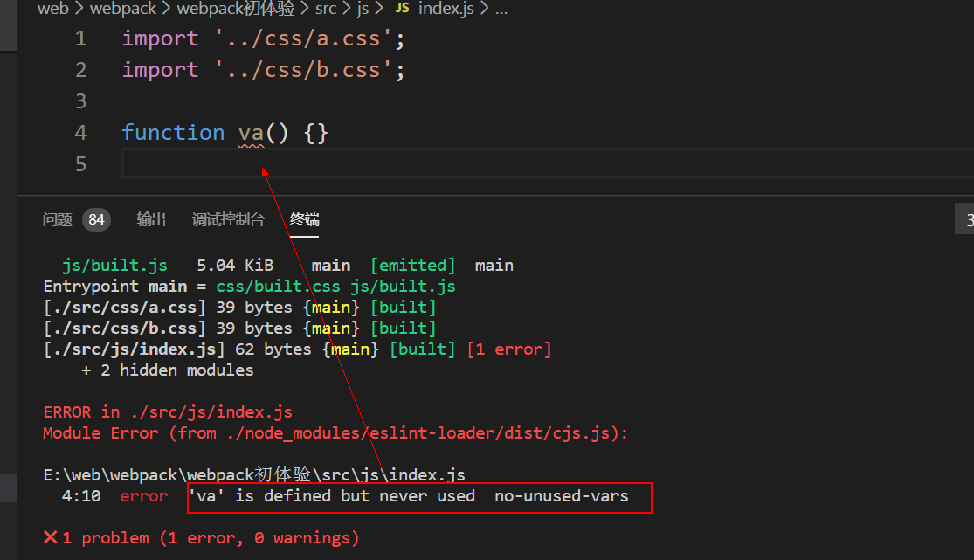This screenshot has height=560, width=974.
Task: Select the 终端 (Terminal) tab
Action: pos(305,220)
